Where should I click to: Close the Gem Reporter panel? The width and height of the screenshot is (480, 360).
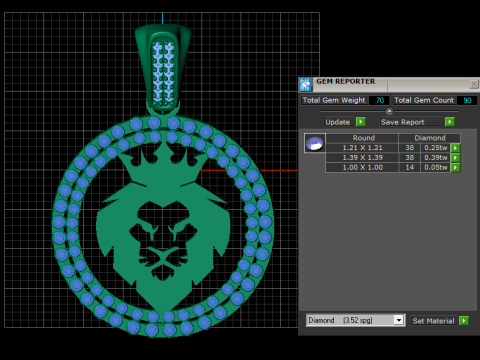pyautogui.click(x=474, y=84)
